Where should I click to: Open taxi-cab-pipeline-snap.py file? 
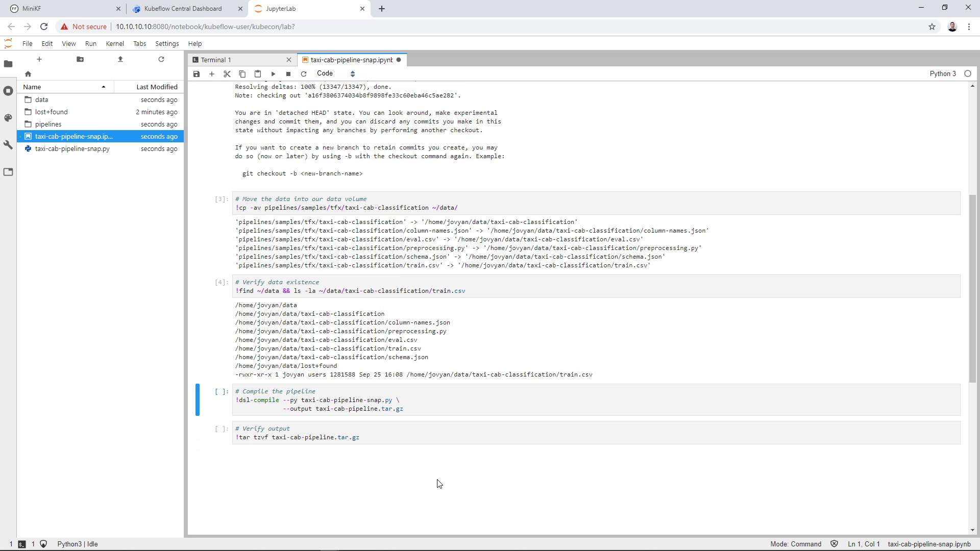coord(72,148)
